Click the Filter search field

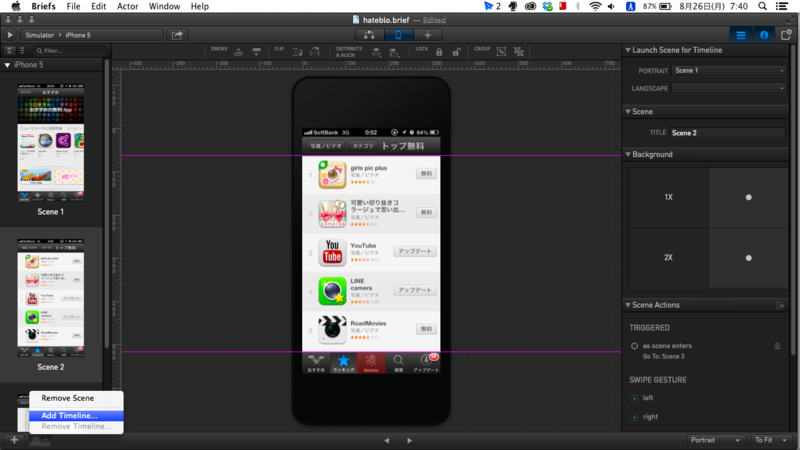pos(70,51)
